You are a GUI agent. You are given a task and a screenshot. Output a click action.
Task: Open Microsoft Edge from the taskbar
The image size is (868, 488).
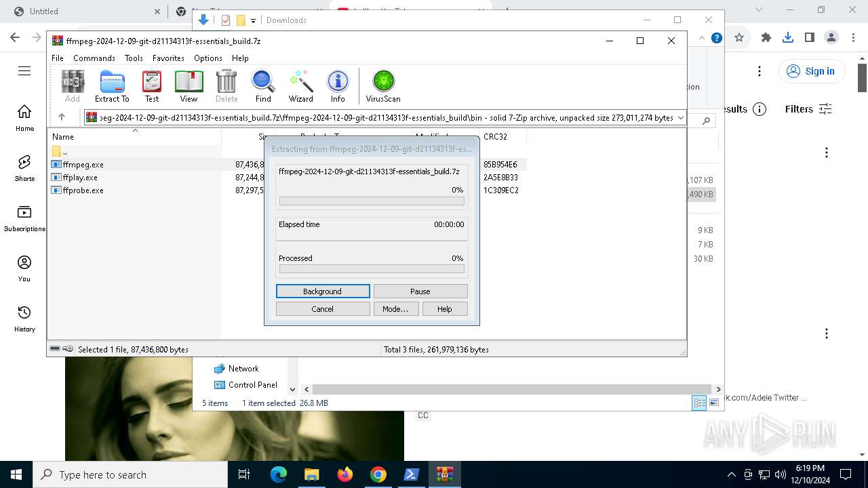coord(279,474)
